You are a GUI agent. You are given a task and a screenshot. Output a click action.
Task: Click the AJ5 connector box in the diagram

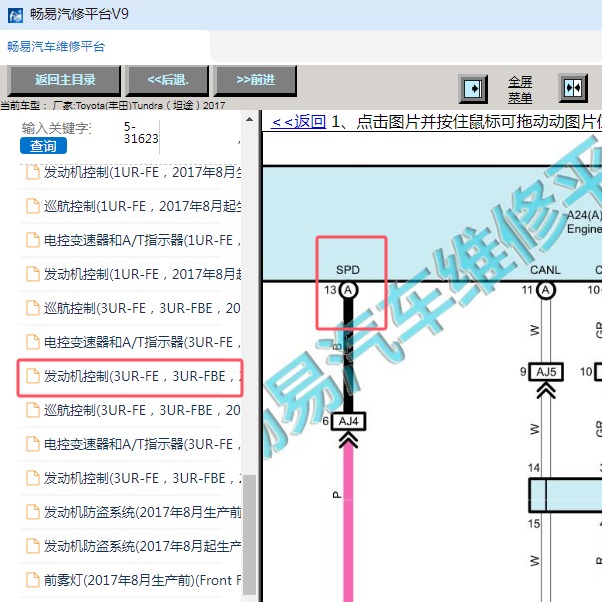click(x=546, y=372)
